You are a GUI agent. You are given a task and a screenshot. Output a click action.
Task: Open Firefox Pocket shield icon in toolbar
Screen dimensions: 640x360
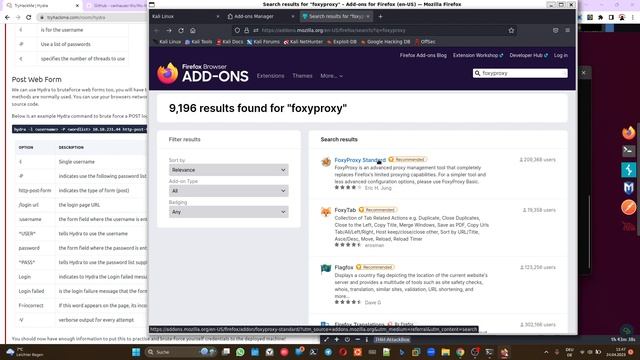[556, 30]
